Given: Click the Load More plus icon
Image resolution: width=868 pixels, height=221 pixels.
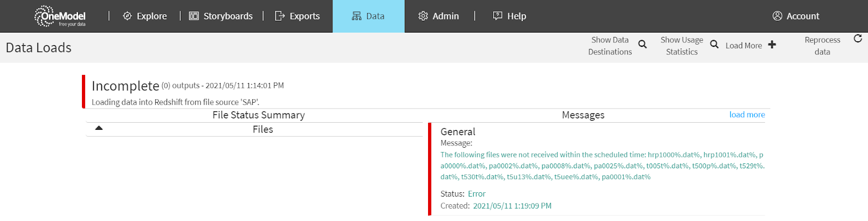Looking at the screenshot, I should point(772,45).
